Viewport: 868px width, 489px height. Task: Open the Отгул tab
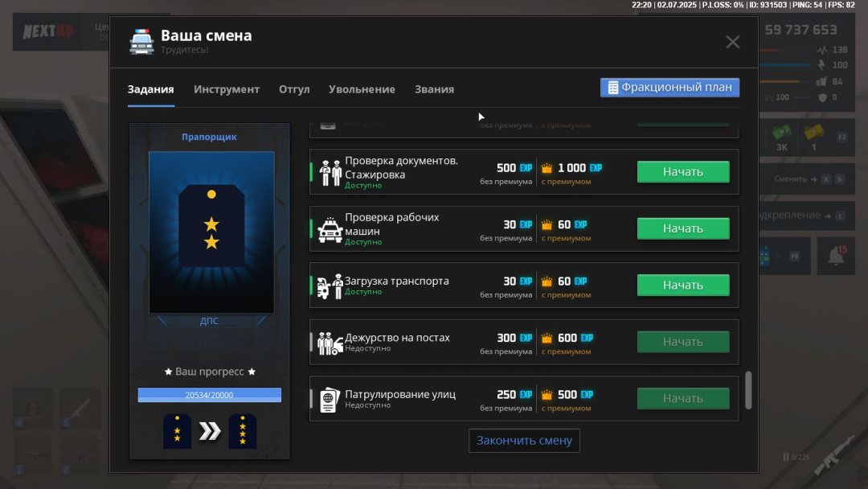pos(294,89)
